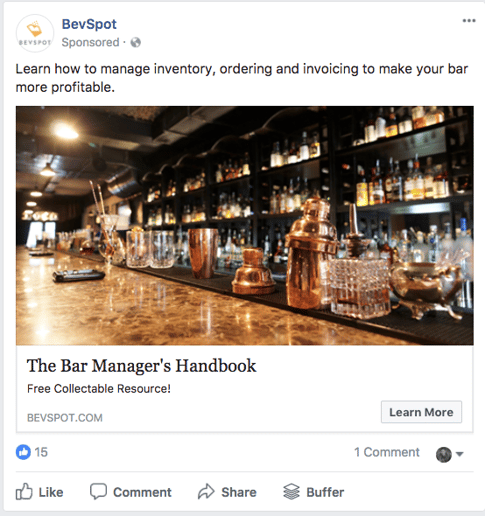This screenshot has width=485, height=516.
Task: Open the three-dot post options menu
Action: pos(469,21)
